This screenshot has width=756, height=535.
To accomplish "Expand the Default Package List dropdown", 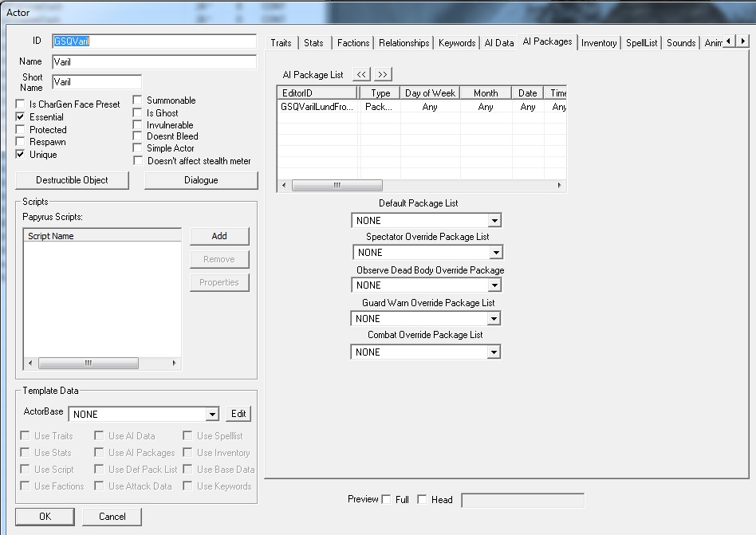I will 494,221.
